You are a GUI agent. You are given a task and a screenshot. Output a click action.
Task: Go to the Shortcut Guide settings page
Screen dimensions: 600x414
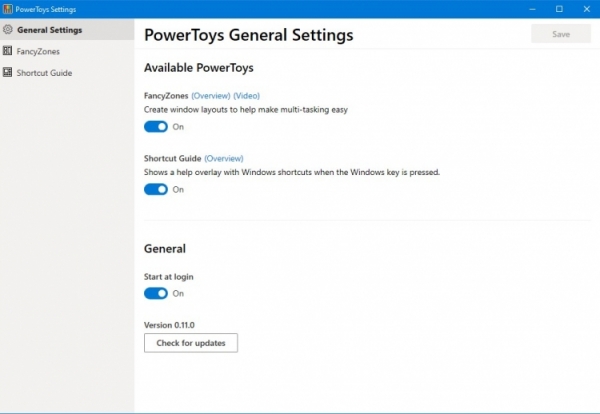tap(44, 73)
